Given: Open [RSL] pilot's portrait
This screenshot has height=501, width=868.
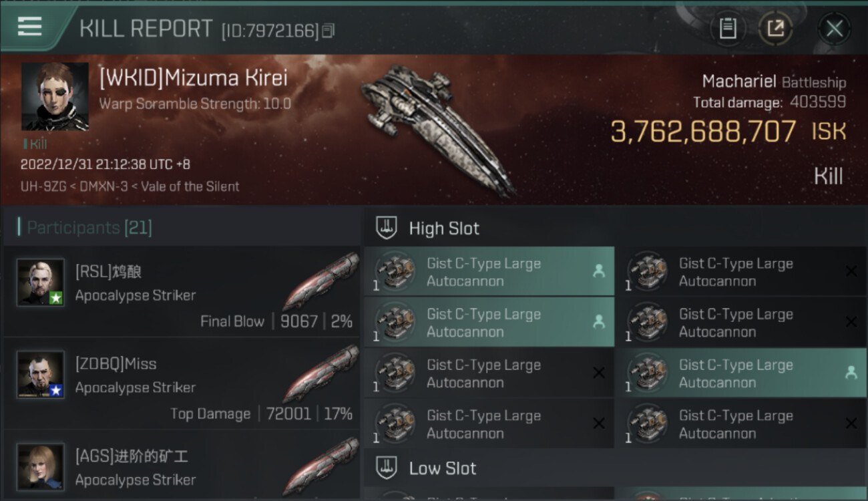Looking at the screenshot, I should 41,283.
